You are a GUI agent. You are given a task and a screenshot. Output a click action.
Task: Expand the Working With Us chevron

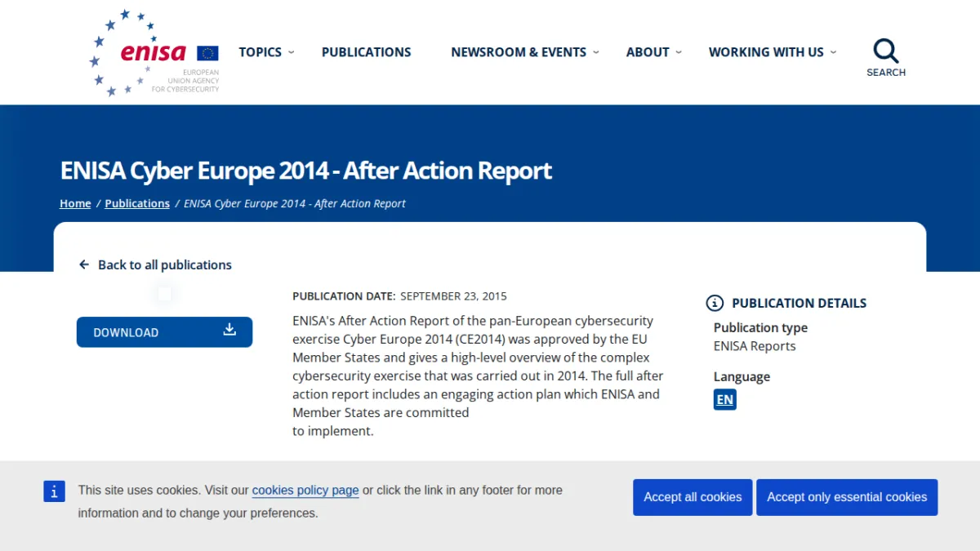coord(833,52)
